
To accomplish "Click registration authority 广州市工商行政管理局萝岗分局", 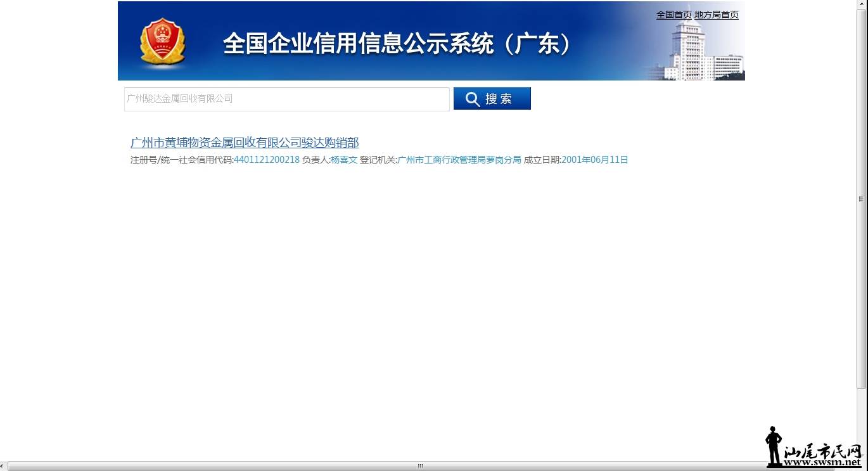I will [x=459, y=160].
